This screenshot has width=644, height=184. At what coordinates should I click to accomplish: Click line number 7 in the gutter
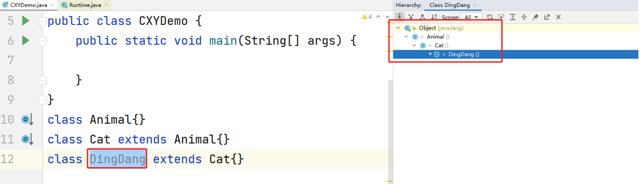[11, 61]
